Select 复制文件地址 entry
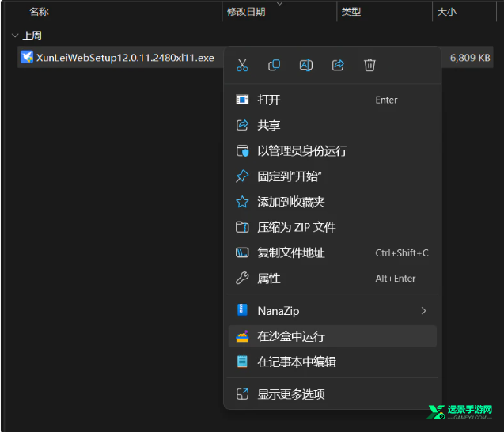The height and width of the screenshot is (432, 504). [332, 252]
